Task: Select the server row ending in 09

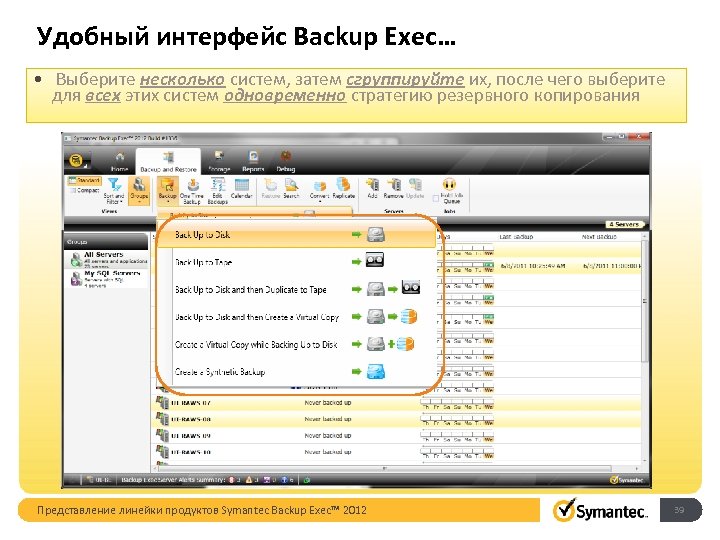Action: click(x=396, y=436)
